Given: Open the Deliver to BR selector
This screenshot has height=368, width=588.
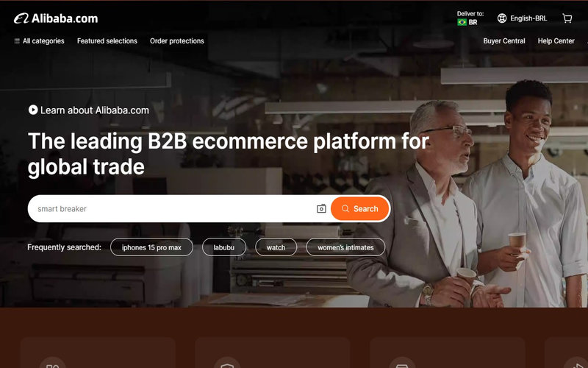Looking at the screenshot, I should pyautogui.click(x=470, y=18).
